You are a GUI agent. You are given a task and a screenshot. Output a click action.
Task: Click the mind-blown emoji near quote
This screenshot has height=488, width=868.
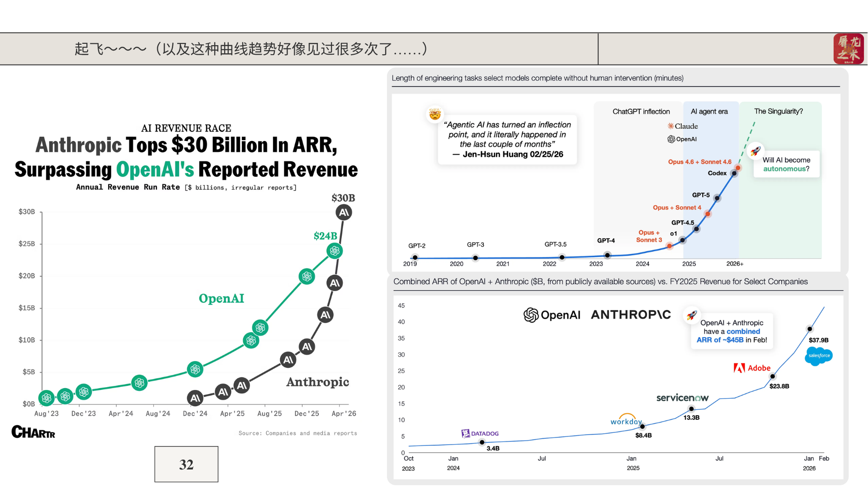435,114
